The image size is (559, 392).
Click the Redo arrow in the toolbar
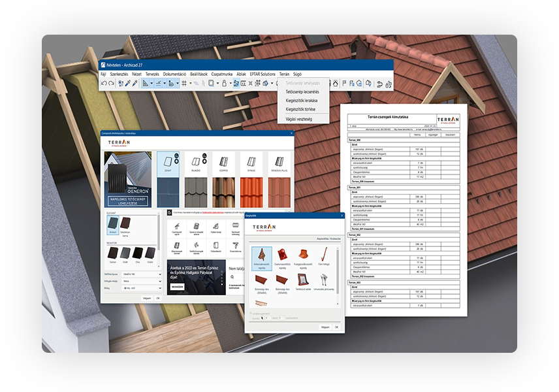click(x=110, y=84)
